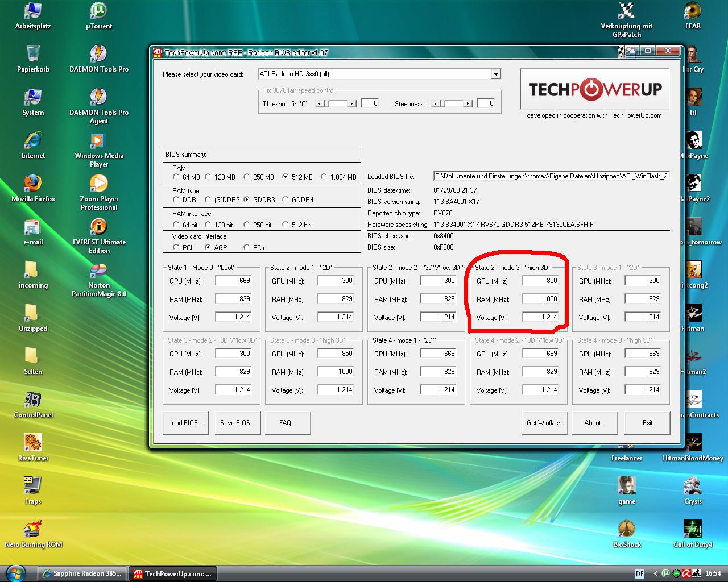Open the System desktop icon
Screen dimensions: 728x582
click(33, 102)
